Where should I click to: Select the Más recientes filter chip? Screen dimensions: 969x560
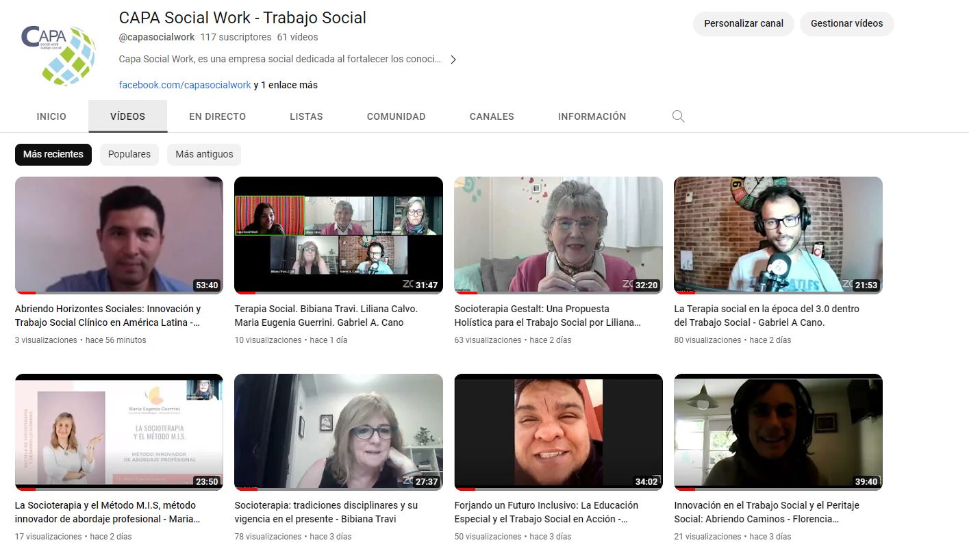[x=53, y=154]
